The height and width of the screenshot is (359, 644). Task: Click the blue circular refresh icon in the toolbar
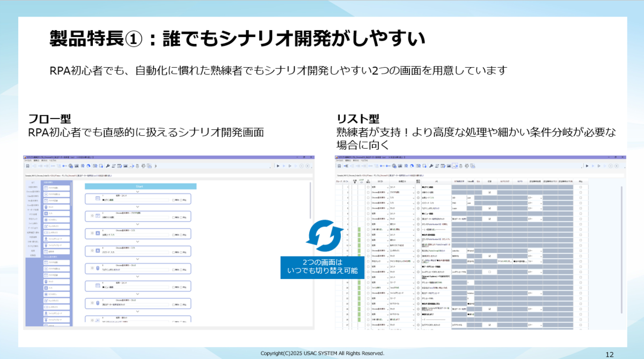pos(89,165)
